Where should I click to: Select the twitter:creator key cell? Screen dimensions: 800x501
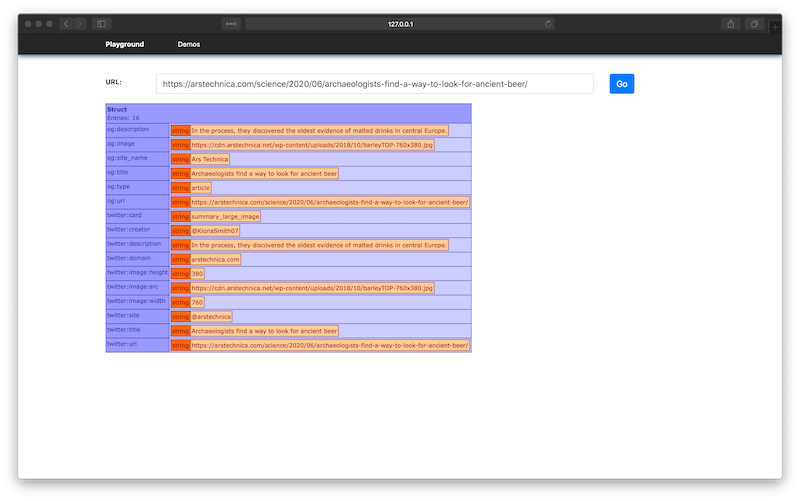[x=138, y=230]
